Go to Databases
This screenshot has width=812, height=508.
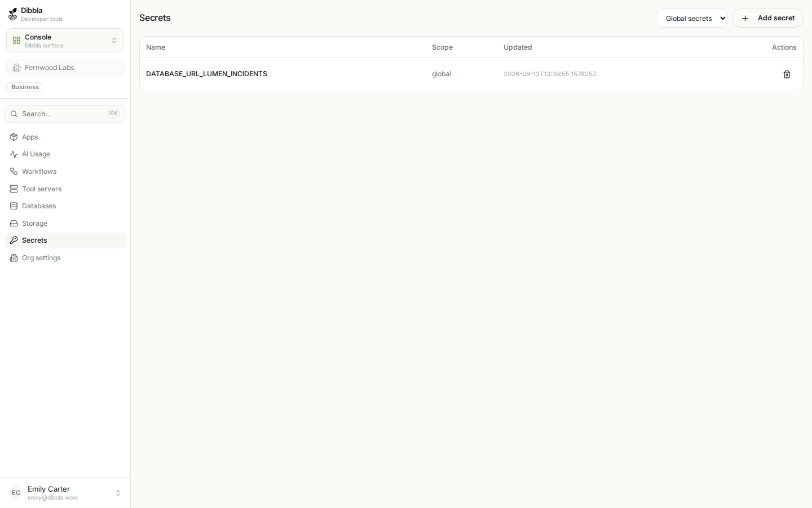click(65, 206)
